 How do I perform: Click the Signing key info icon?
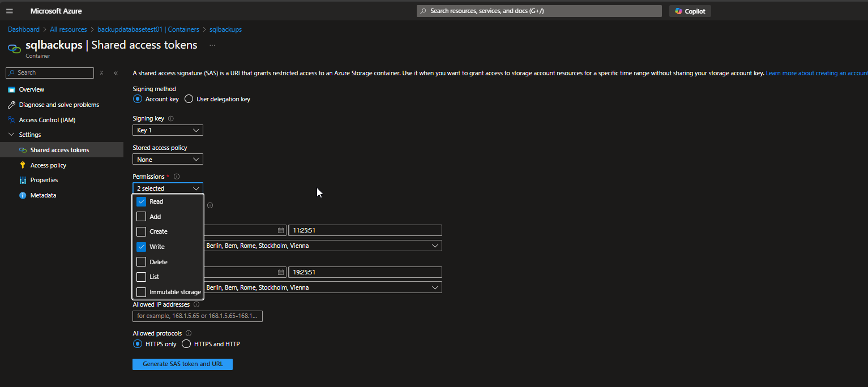pos(171,119)
